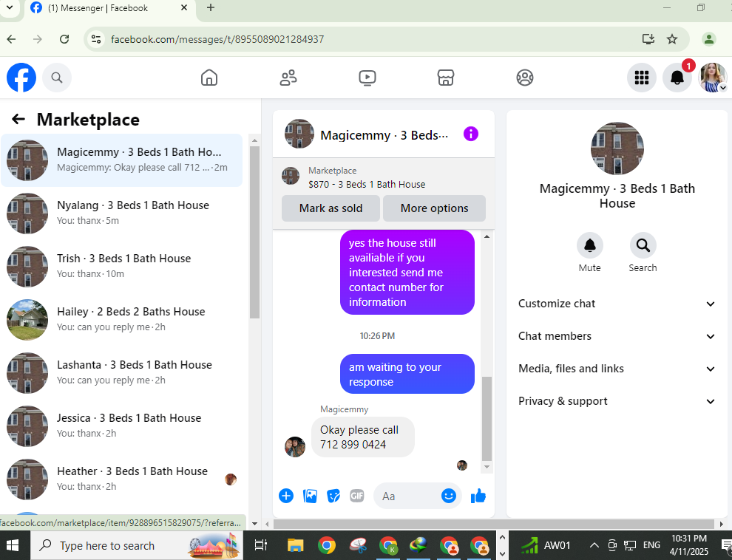Open the account profile picture menu
Viewport: 732px width, 560px height.
pyautogui.click(x=712, y=78)
